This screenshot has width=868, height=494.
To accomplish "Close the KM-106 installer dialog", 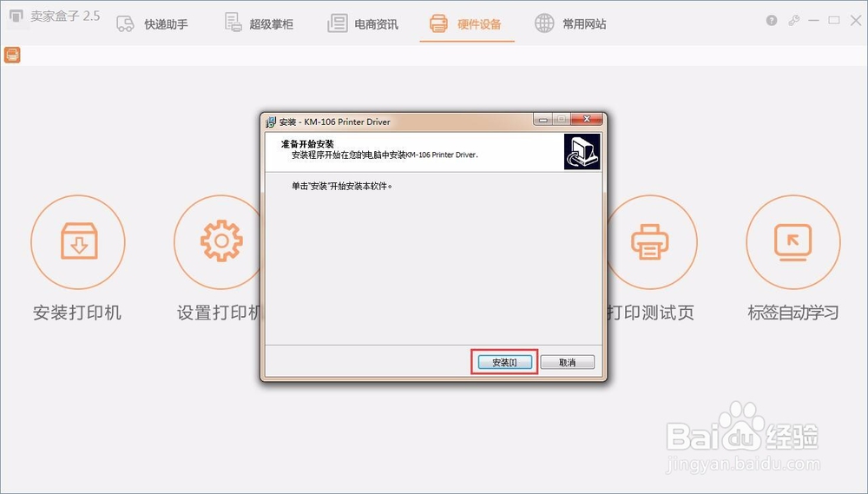I will 587,119.
